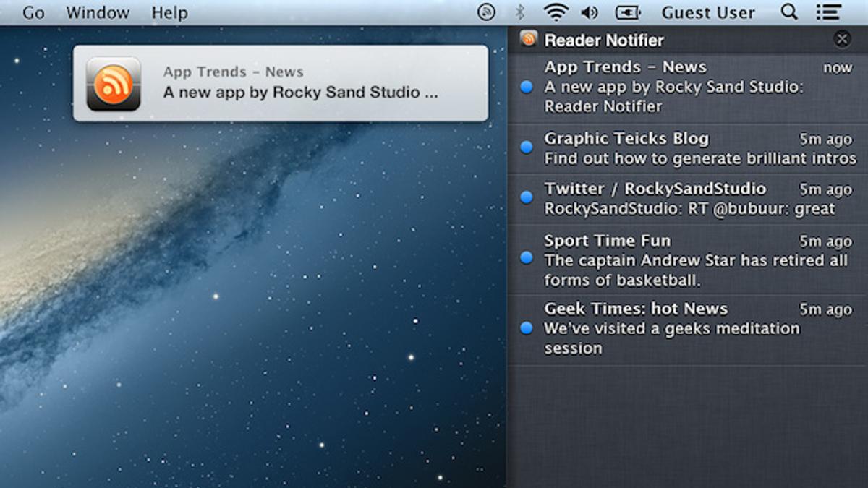The image size is (868, 488).
Task: Open the Guest User account menu
Action: click(x=708, y=13)
